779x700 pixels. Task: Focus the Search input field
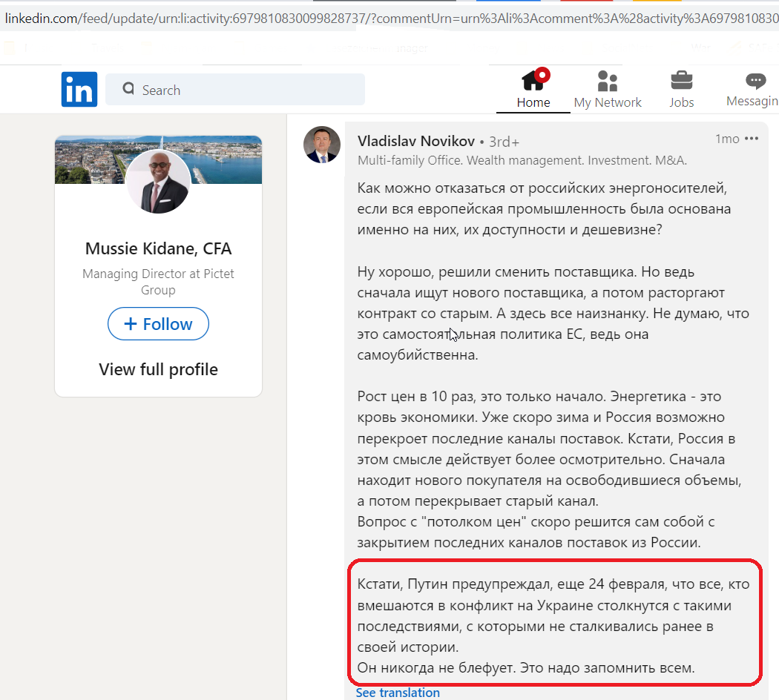point(235,90)
